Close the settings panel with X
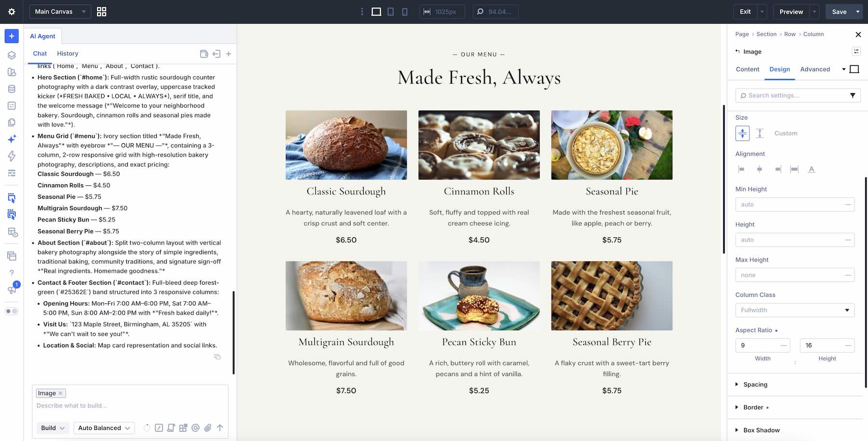The width and height of the screenshot is (868, 441). [x=858, y=34]
